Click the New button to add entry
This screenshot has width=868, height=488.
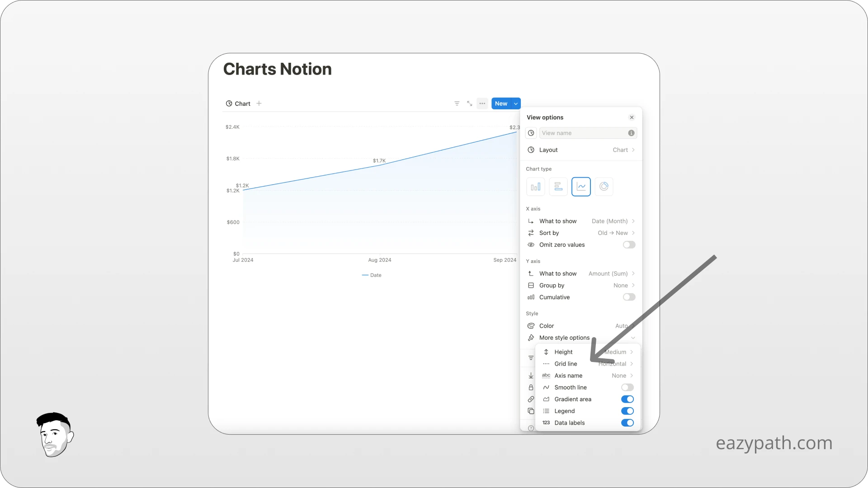point(501,103)
